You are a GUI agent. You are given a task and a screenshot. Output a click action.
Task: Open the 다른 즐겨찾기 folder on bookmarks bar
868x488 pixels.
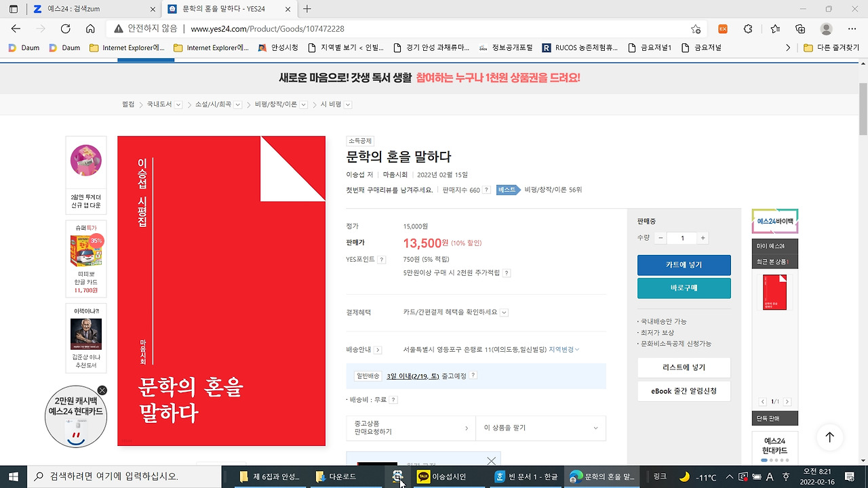tap(835, 47)
